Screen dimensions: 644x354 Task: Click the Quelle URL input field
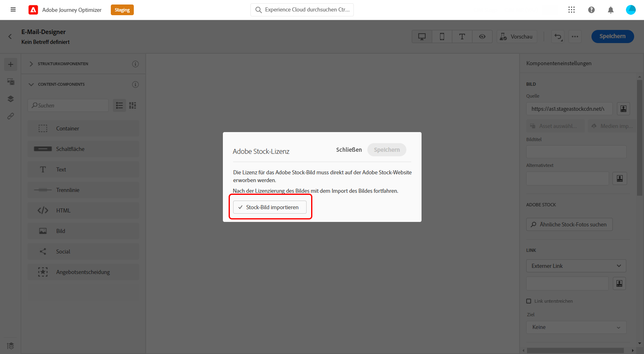(569, 109)
